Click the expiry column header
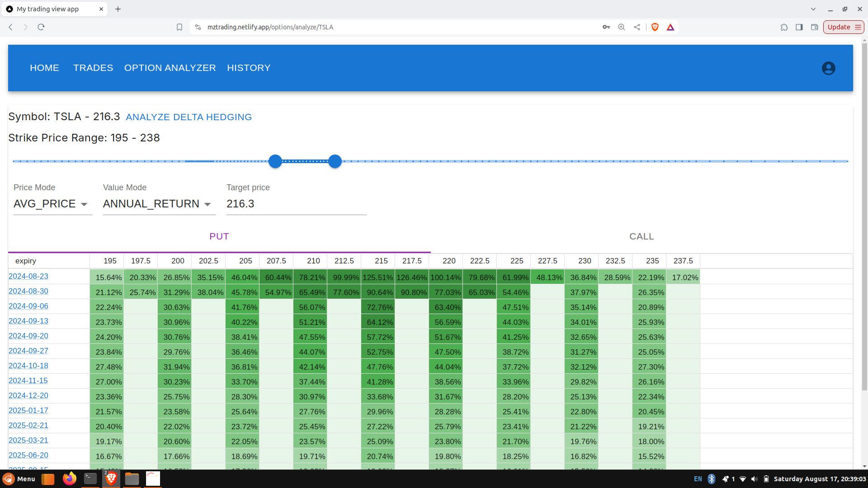Image resolution: width=868 pixels, height=488 pixels. pos(49,261)
